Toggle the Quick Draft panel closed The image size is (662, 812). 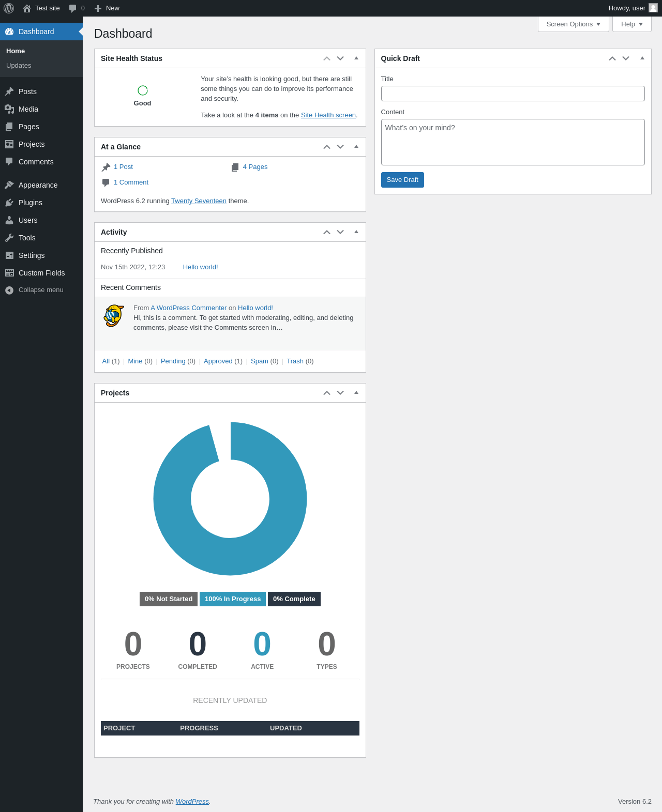pos(642,58)
